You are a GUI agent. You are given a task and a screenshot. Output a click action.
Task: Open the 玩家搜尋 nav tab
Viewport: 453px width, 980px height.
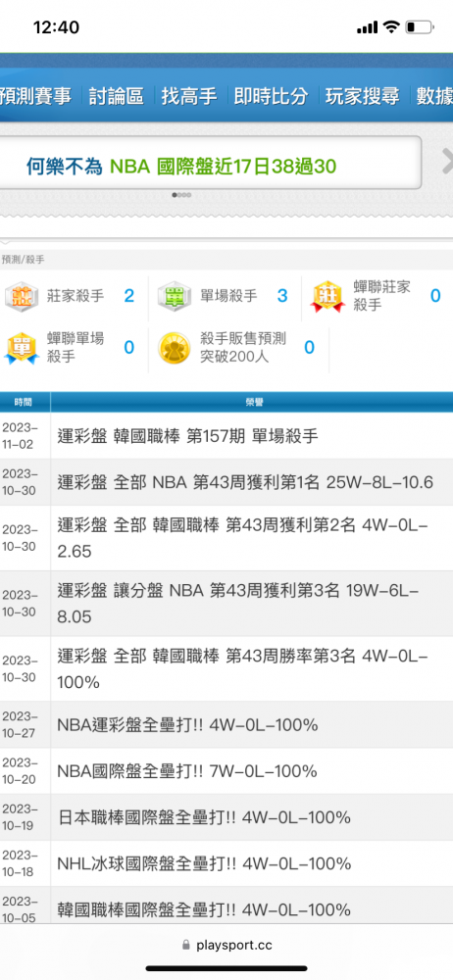(x=362, y=96)
